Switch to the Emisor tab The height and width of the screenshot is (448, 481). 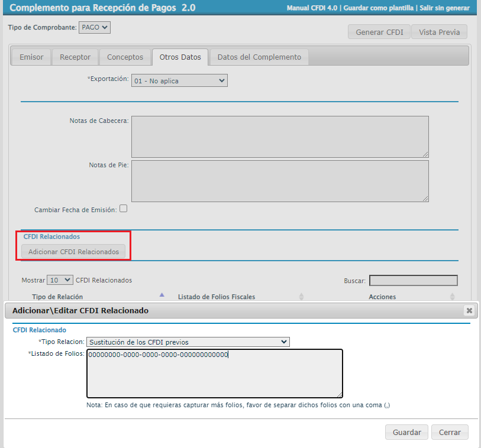pos(31,57)
